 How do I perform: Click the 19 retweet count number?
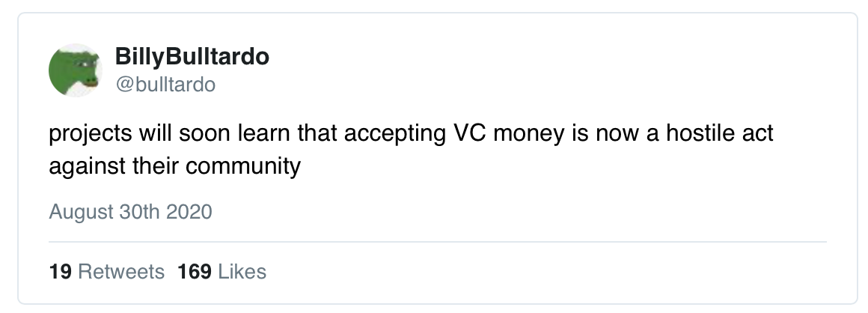[x=60, y=271]
